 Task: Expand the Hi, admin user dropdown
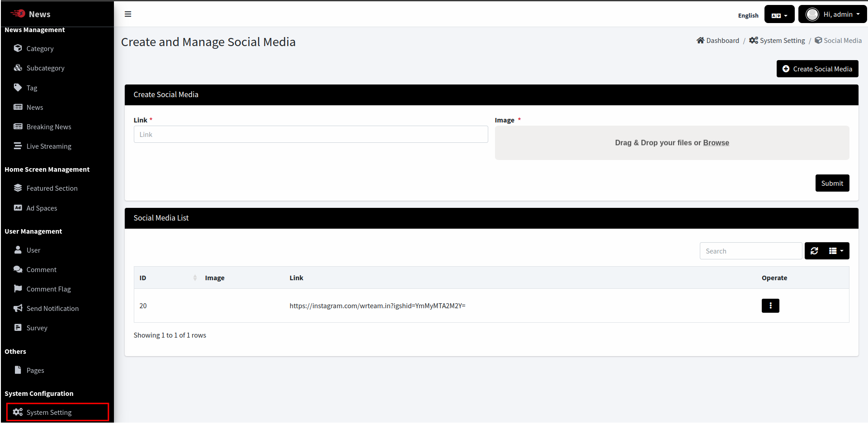(x=832, y=14)
